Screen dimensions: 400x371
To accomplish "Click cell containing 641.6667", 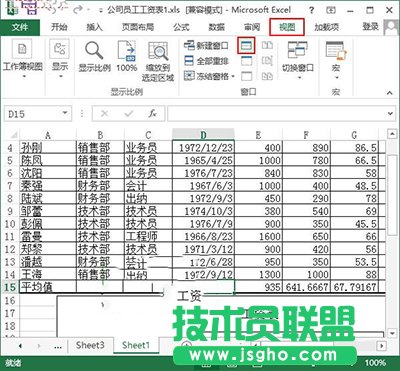I will point(306,287).
